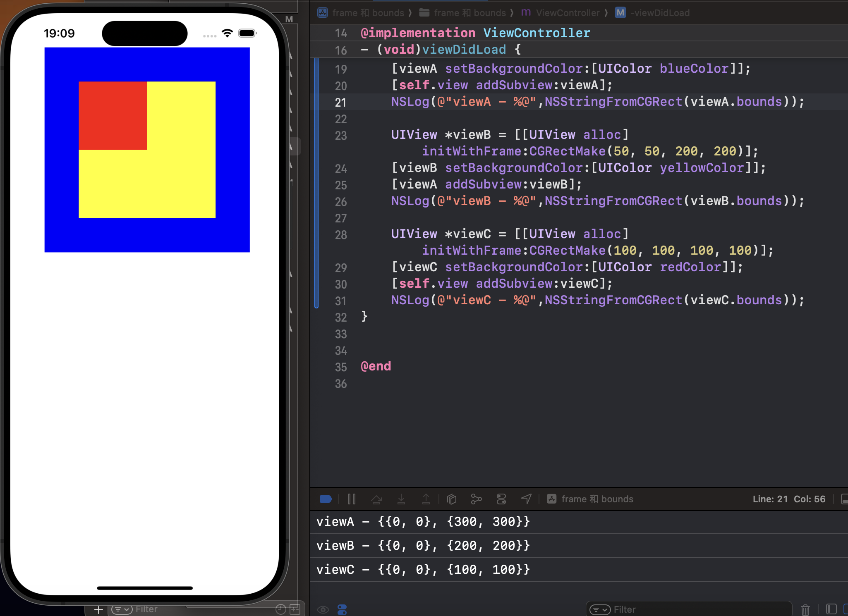The height and width of the screenshot is (616, 848).
Task: Click the code folding ribbon beside line 23
Action: [x=316, y=136]
